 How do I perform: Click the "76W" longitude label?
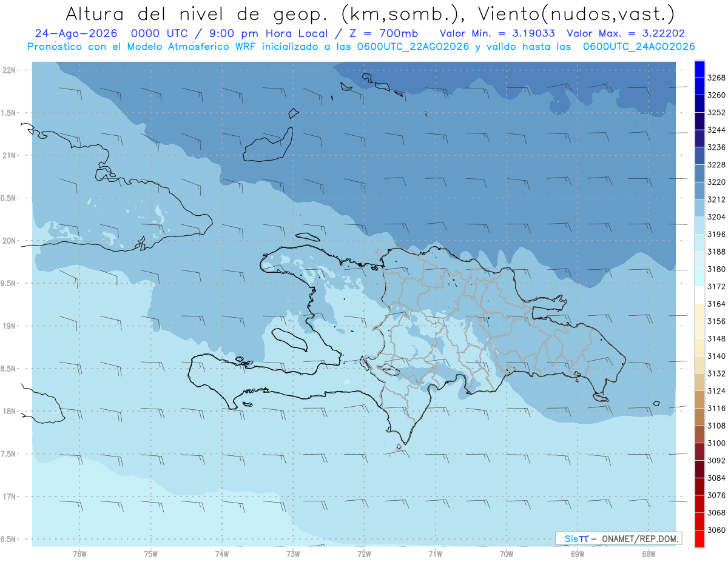click(79, 554)
